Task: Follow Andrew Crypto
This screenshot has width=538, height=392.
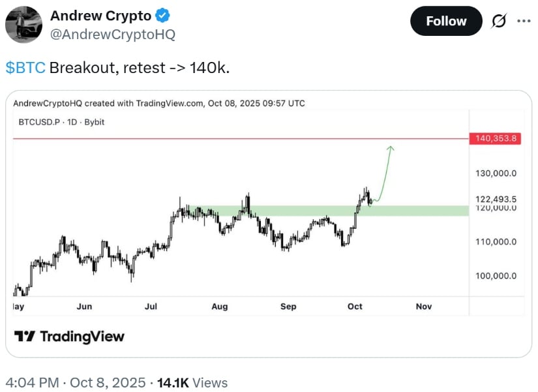Action: 446,22
